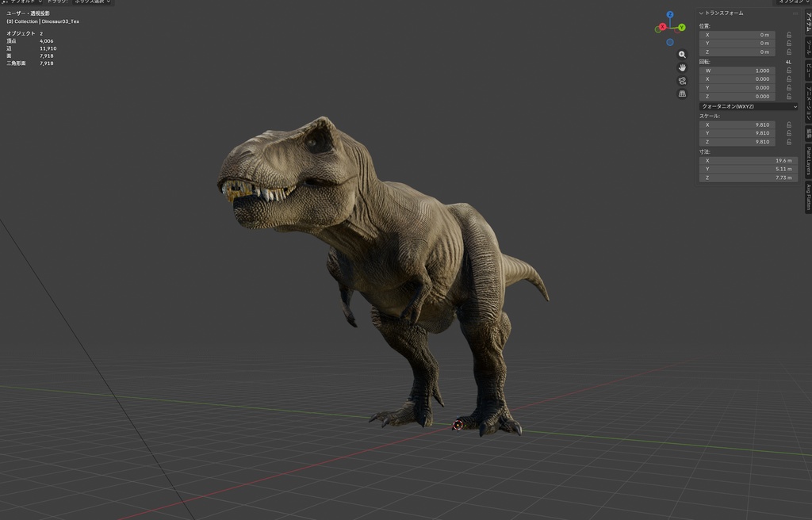Collapse the トランスフォーム panel header
Image resolution: width=812 pixels, height=520 pixels.
pyautogui.click(x=722, y=12)
